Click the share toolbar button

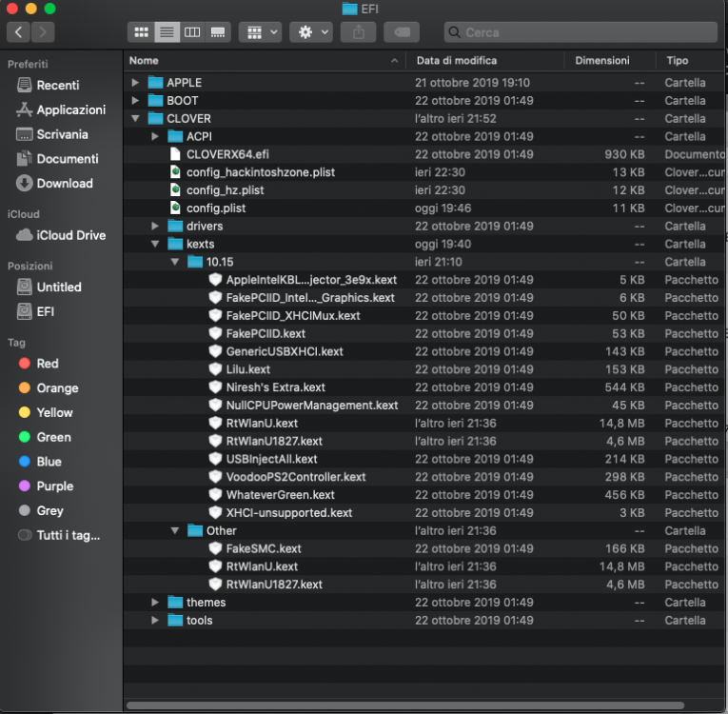[x=359, y=32]
